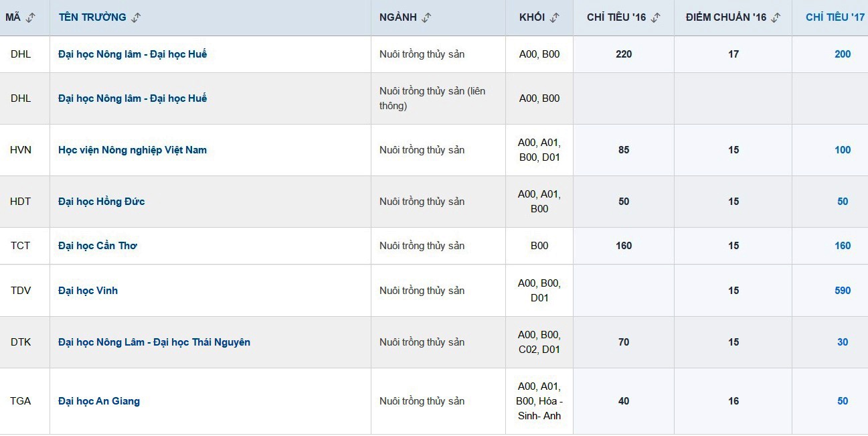Sort by KHỐI using arrows icon
The width and height of the screenshot is (868, 436).
[x=554, y=18]
